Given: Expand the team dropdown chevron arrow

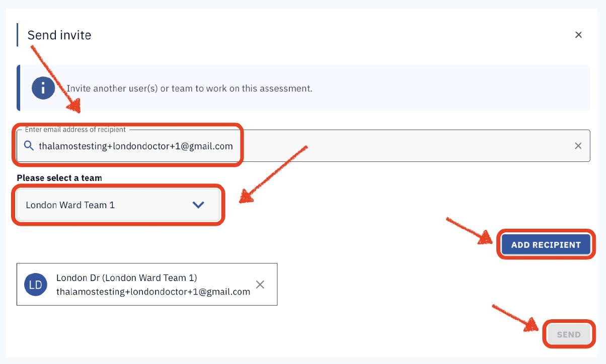Looking at the screenshot, I should pos(198,205).
